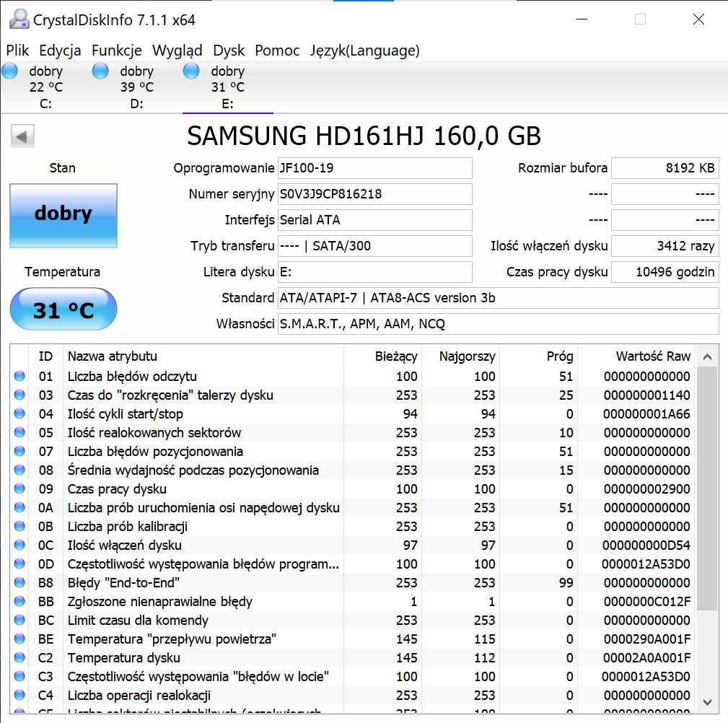
Task: Open the Dysk menu
Action: 229,51
